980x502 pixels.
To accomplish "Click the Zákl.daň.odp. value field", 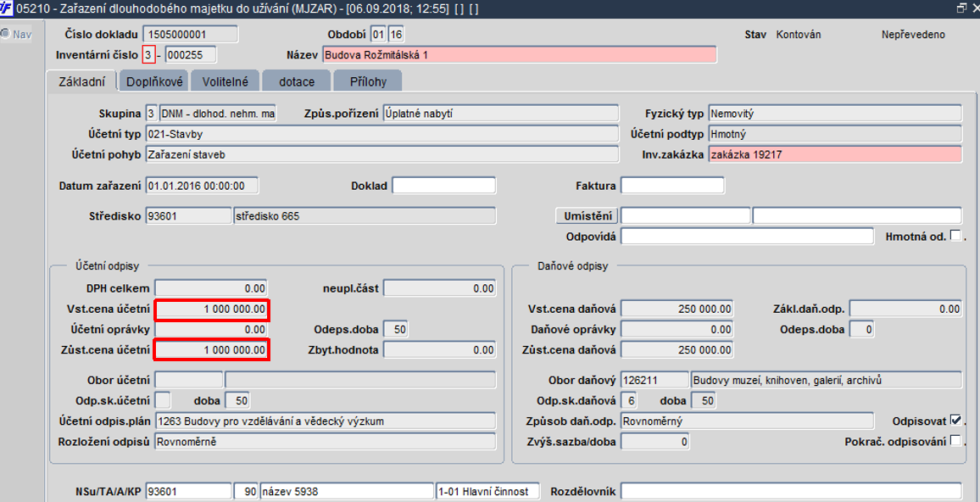I will (x=905, y=309).
